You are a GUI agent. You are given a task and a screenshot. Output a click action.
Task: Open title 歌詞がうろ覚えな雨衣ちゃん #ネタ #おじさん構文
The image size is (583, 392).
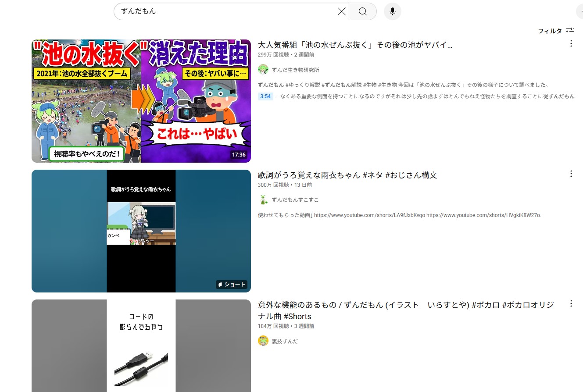click(x=347, y=175)
